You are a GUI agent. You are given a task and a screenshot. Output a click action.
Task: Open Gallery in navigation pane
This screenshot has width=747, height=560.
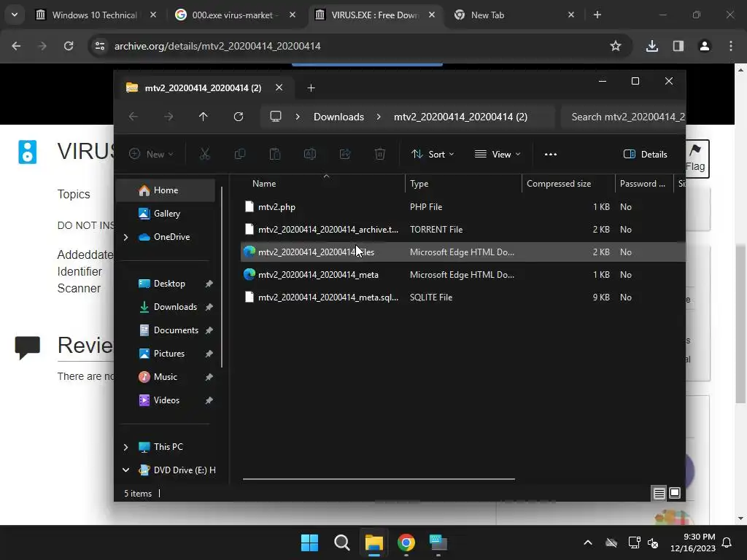click(x=166, y=214)
